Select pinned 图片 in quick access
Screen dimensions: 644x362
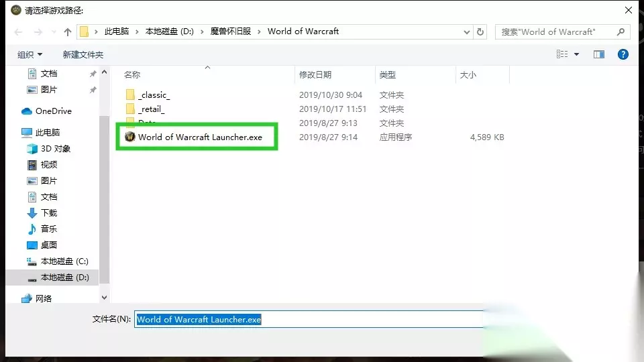(49, 89)
